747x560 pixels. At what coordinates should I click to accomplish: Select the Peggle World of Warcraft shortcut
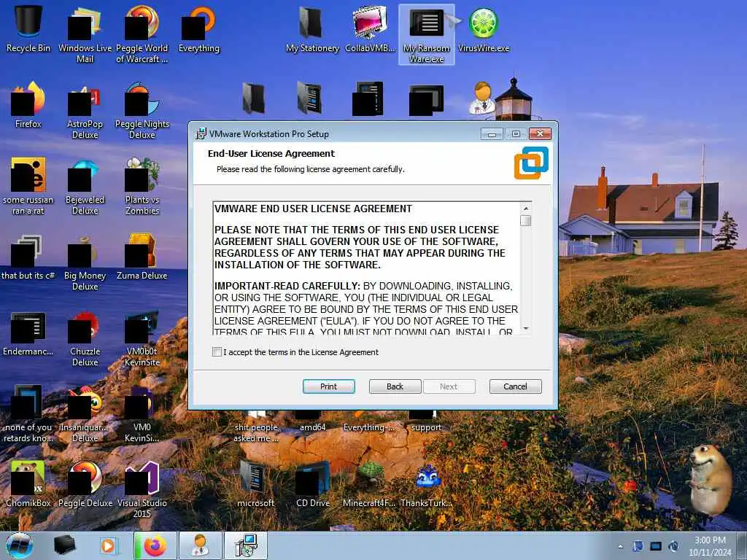[142, 34]
